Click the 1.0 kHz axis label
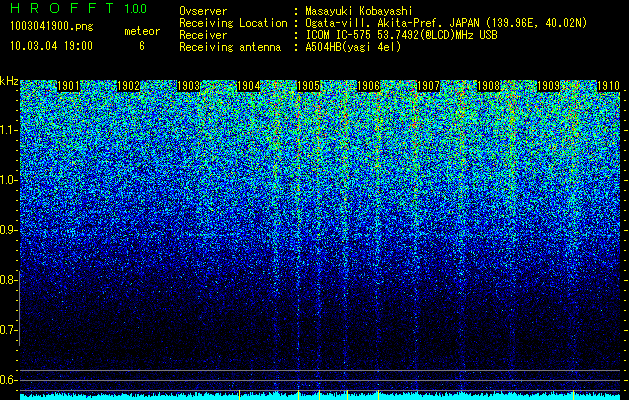629x400 pixels. point(8,180)
